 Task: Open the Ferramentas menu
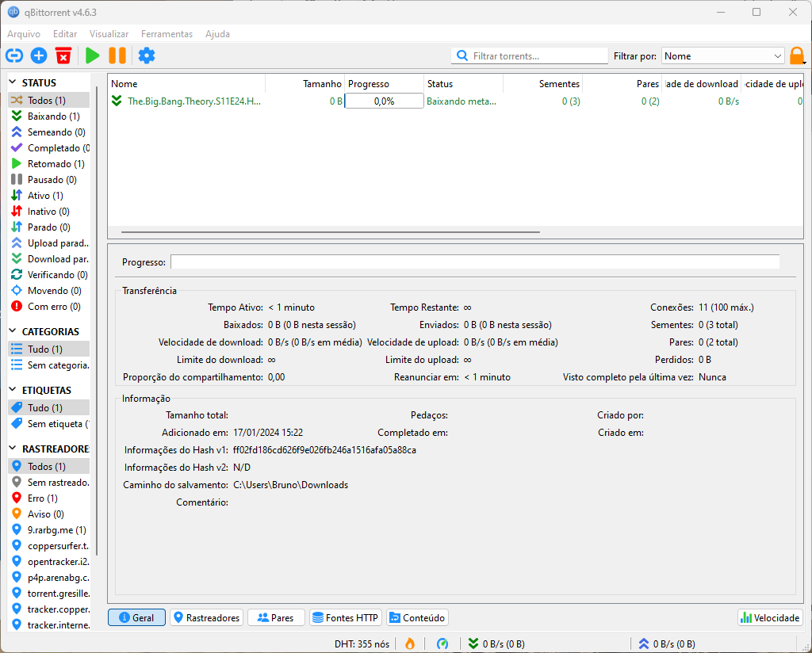(x=167, y=33)
